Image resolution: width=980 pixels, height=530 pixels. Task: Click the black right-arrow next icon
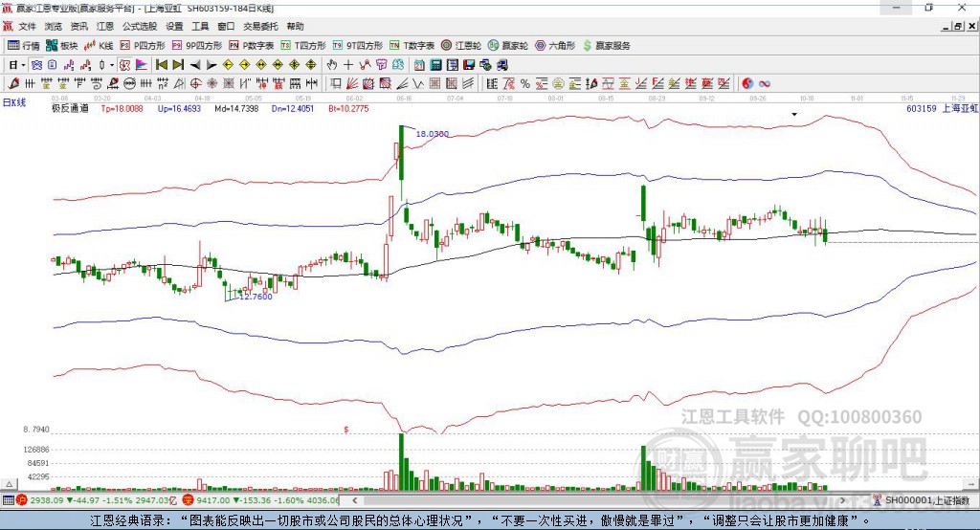(212, 65)
